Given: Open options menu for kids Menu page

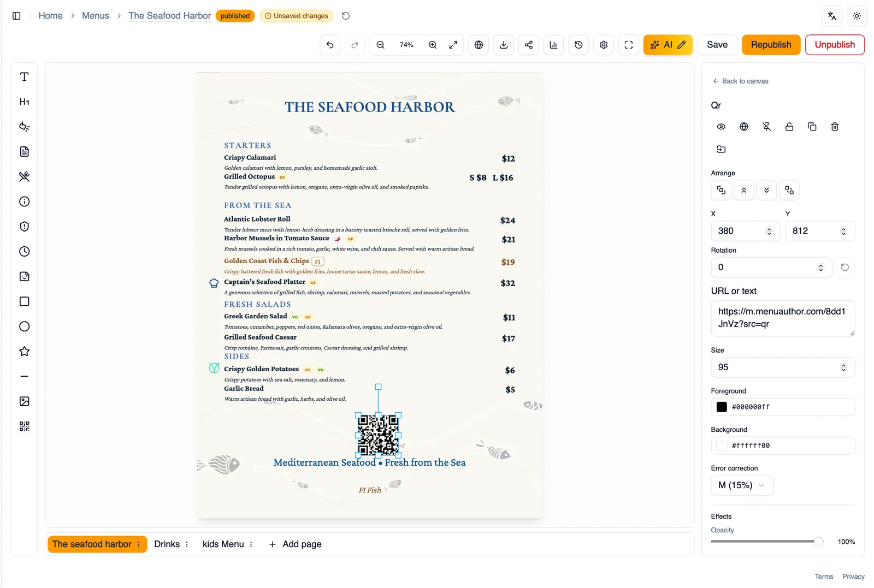Looking at the screenshot, I should (x=251, y=544).
